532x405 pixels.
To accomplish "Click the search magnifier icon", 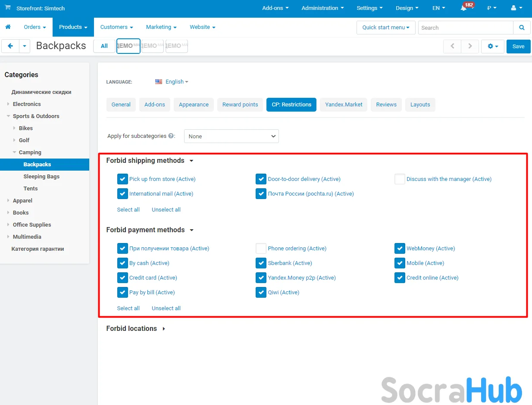I will pos(522,28).
